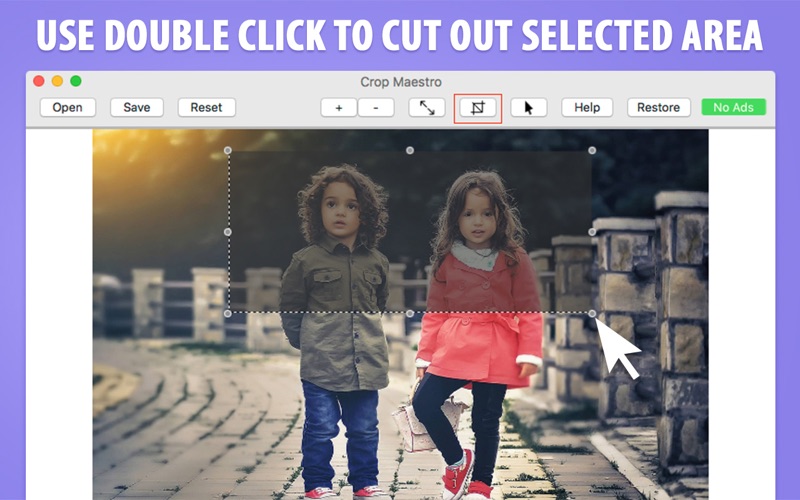Click the left-middle crop selection handle

pyautogui.click(x=228, y=232)
